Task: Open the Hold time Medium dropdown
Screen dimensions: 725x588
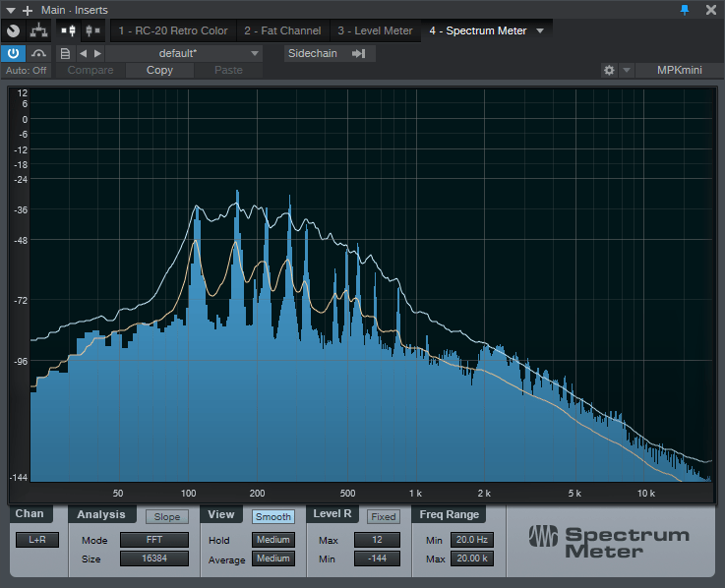Action: tap(273, 540)
